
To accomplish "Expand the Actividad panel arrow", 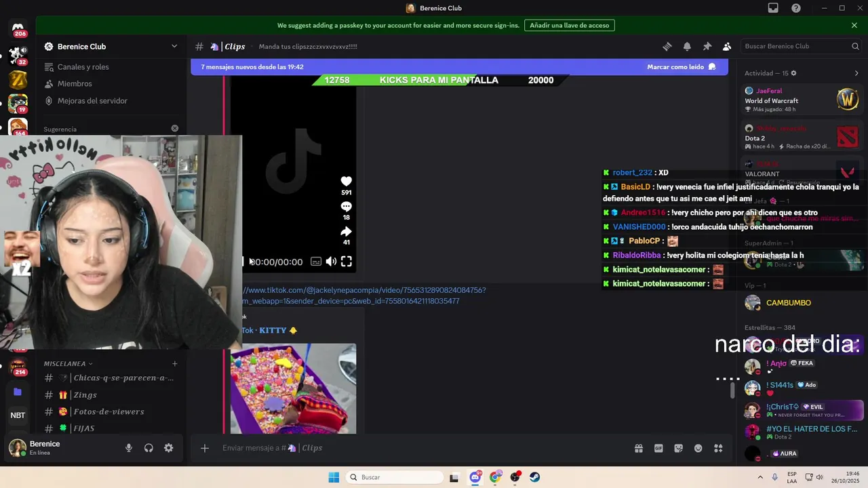I will tap(856, 73).
